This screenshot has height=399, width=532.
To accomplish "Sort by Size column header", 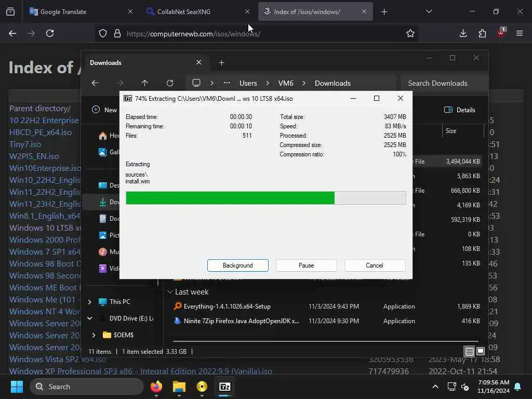I will tap(450, 130).
